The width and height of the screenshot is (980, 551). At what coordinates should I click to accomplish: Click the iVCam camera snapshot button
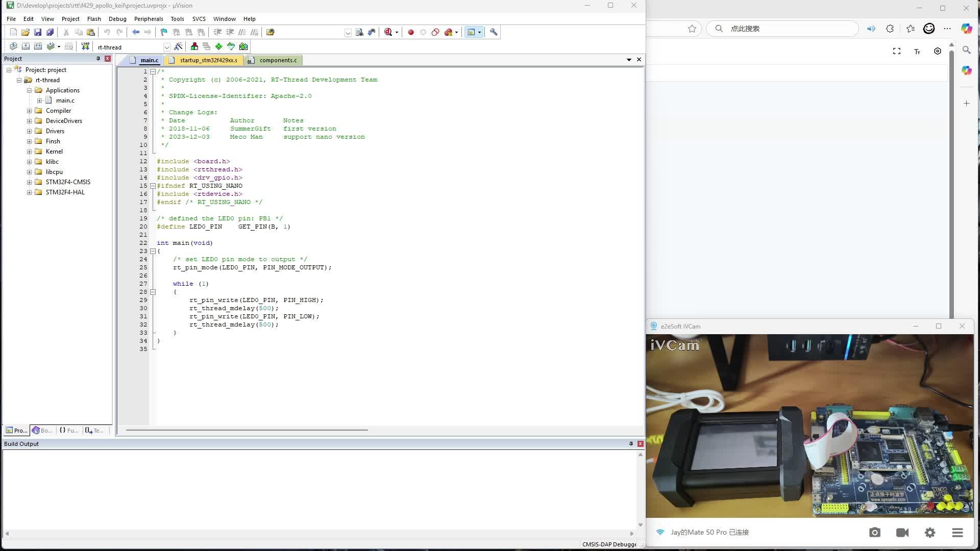point(874,532)
